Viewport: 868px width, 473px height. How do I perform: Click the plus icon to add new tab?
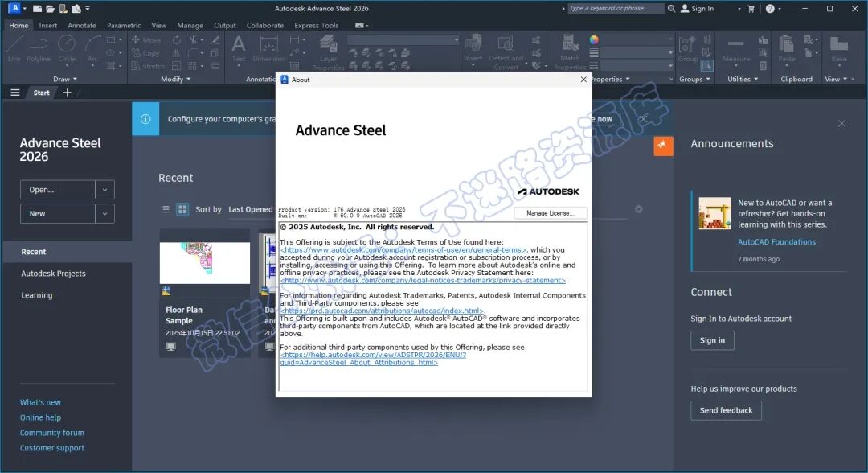(67, 93)
